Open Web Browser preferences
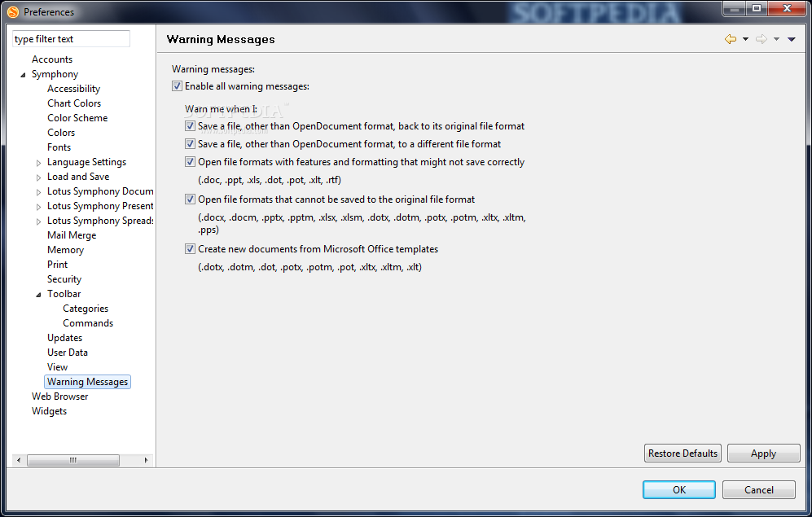 click(59, 396)
